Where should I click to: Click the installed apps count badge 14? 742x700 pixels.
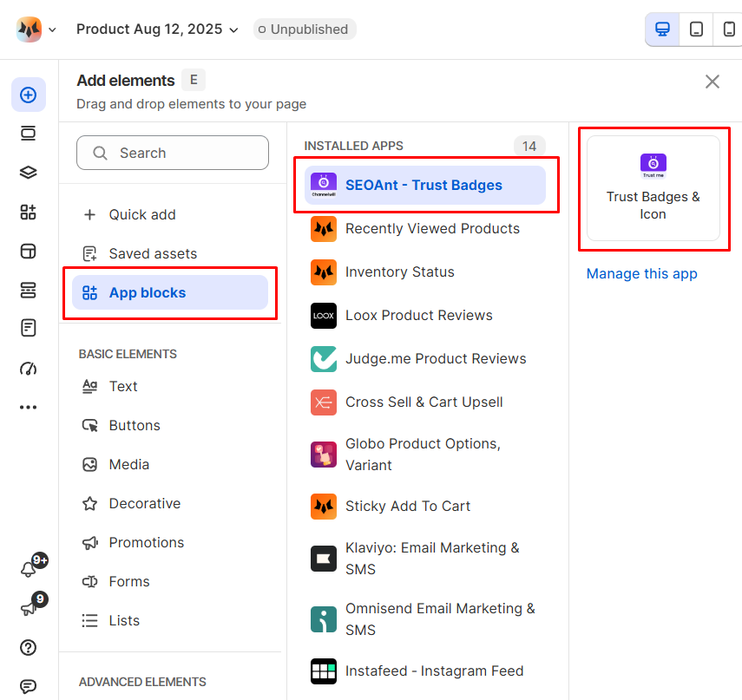[529, 146]
